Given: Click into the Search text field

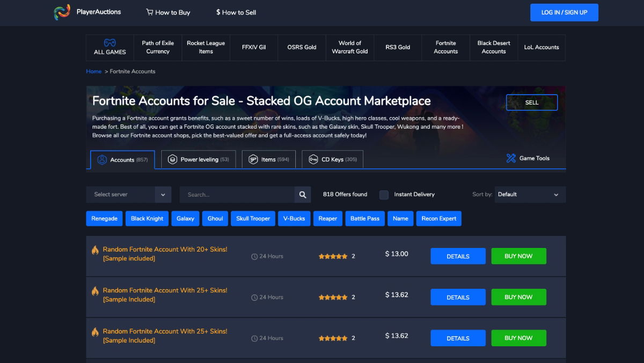Looking at the screenshot, I should (x=237, y=195).
